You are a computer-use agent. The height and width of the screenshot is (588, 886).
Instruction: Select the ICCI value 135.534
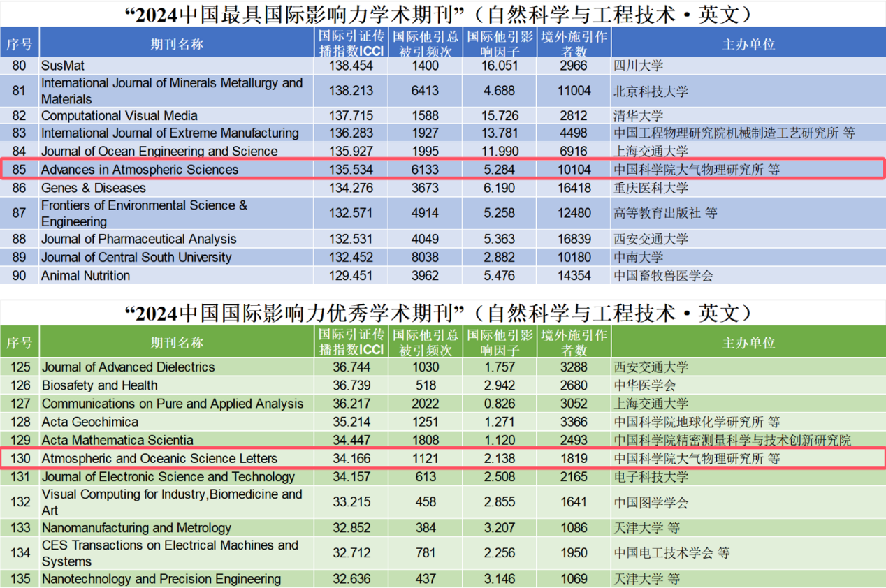point(351,170)
